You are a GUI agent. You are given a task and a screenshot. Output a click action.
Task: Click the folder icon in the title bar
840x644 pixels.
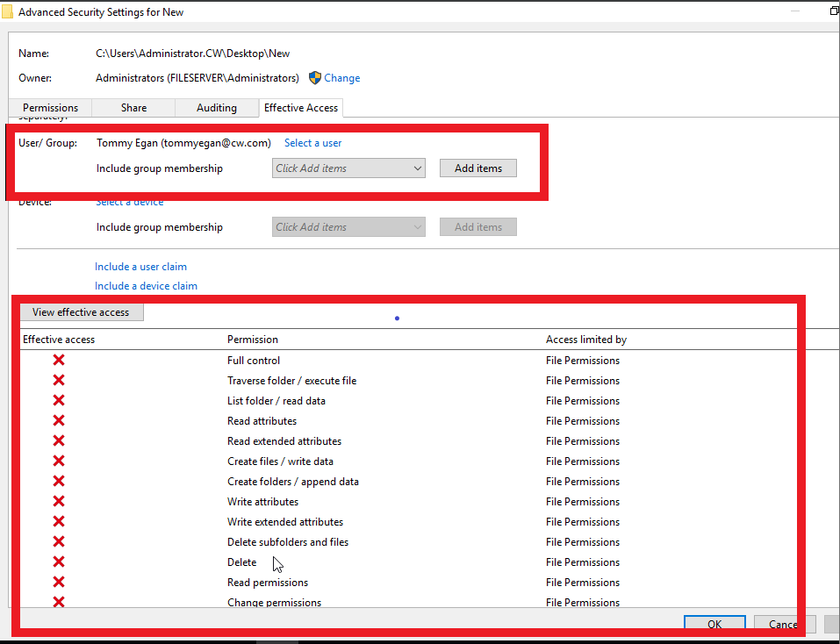pyautogui.click(x=7, y=12)
